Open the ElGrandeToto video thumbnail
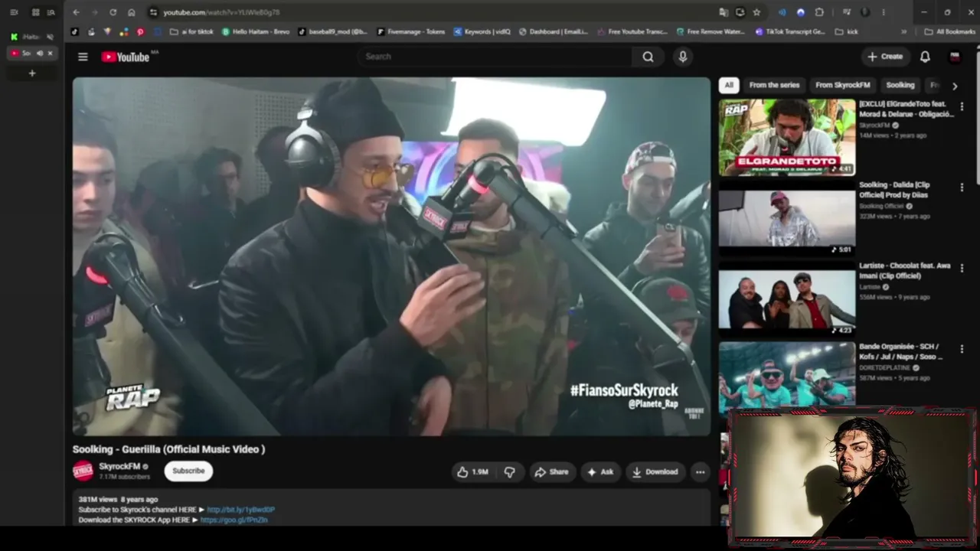Viewport: 980px width, 551px height. pyautogui.click(x=787, y=138)
